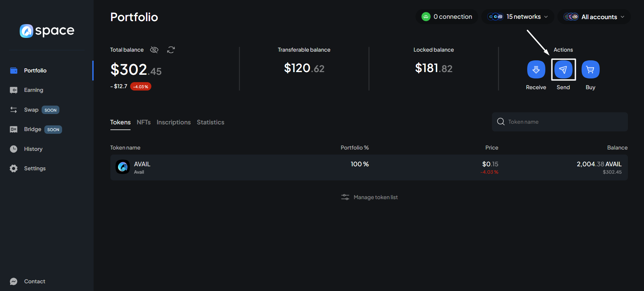Open the History clock icon
The height and width of the screenshot is (291, 644).
coord(14,149)
